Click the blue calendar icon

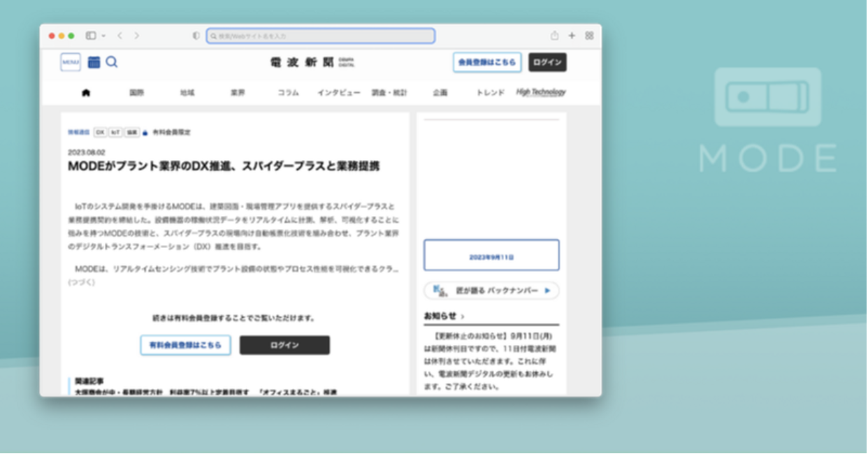click(x=94, y=62)
